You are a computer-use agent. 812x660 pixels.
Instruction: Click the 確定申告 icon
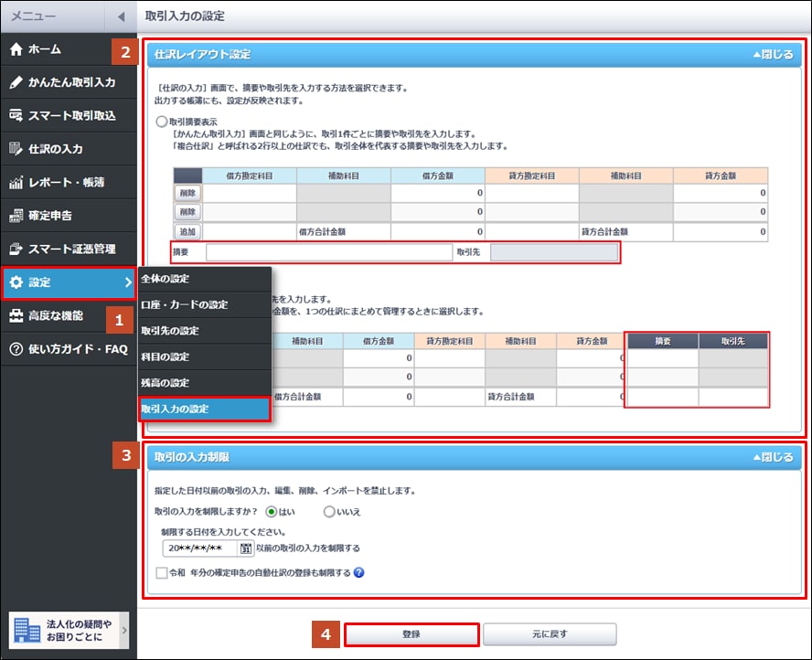[16, 216]
